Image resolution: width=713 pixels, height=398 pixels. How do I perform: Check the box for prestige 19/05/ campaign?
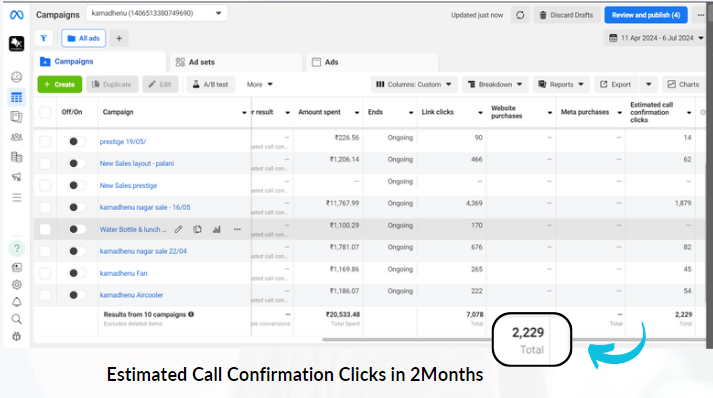pos(45,141)
